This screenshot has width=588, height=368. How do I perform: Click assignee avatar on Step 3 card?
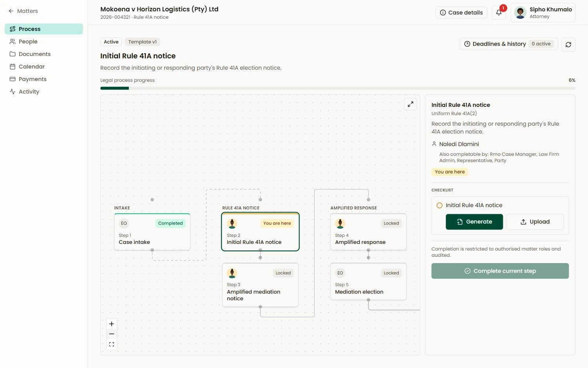232,273
